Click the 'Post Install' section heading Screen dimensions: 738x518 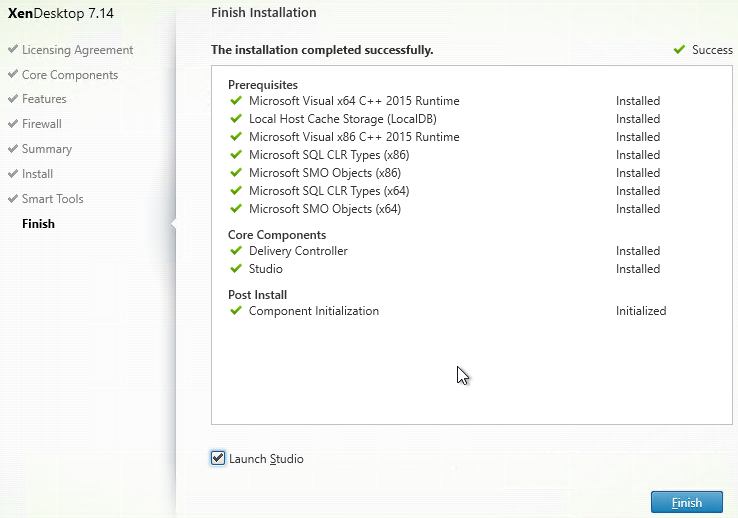[257, 295]
